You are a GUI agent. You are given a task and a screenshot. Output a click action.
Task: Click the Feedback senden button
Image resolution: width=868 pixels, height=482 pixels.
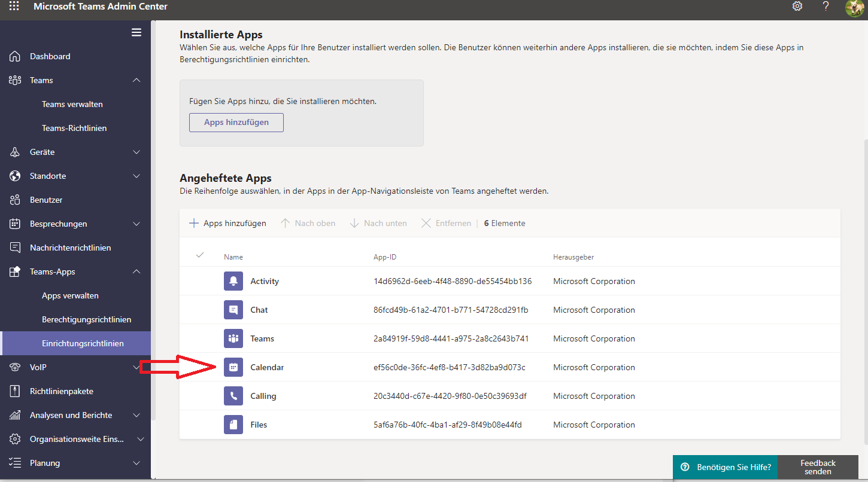click(818, 467)
